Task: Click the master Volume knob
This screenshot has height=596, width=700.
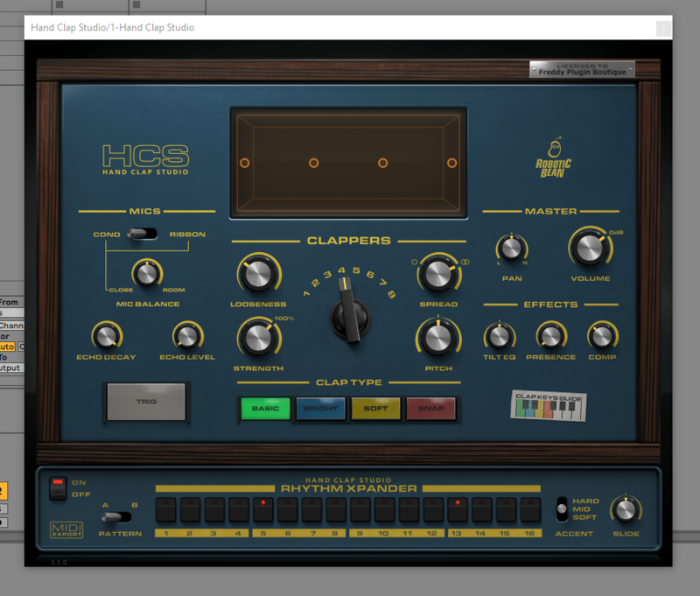Action: point(590,248)
